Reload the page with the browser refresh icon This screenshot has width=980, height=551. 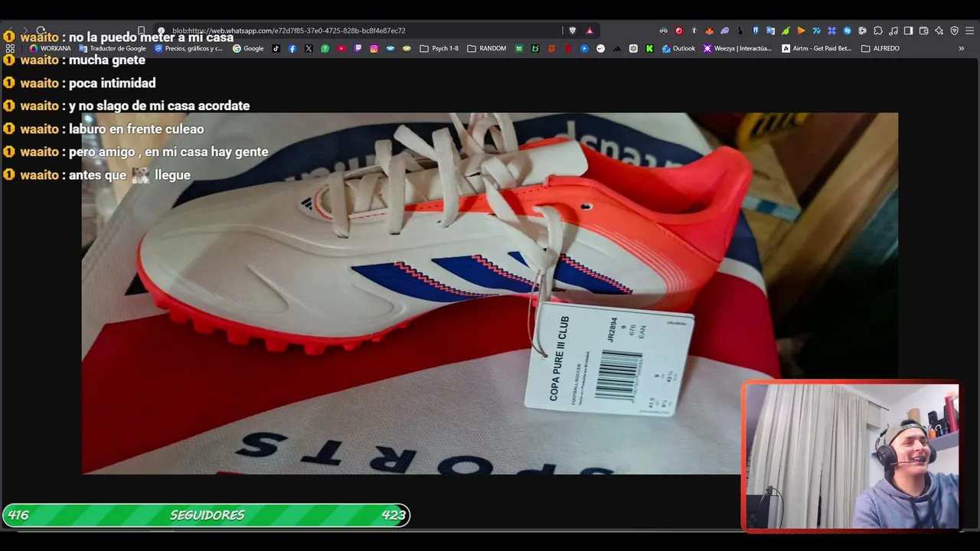pyautogui.click(x=41, y=31)
